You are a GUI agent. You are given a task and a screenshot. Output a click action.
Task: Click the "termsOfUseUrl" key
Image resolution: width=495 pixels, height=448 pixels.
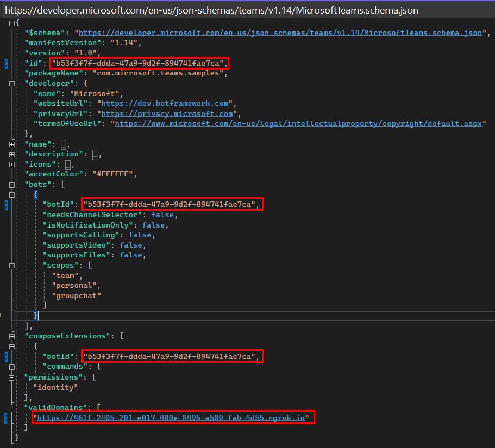pos(67,123)
